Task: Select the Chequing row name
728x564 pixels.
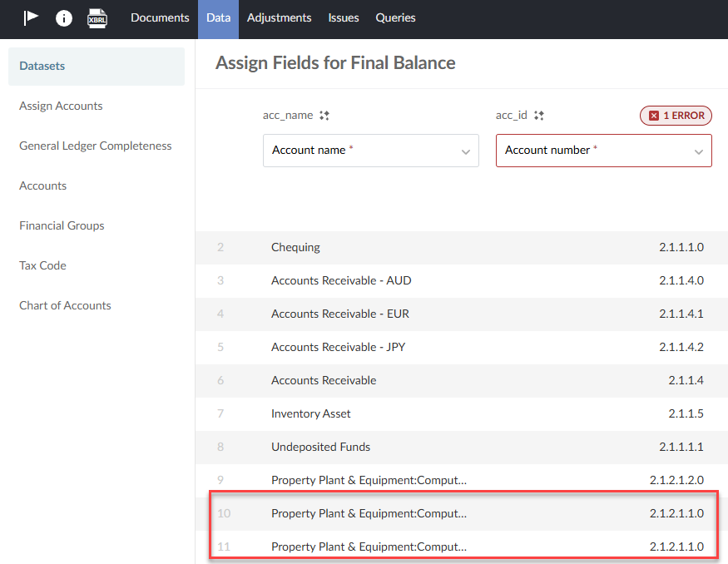Action: [x=295, y=247]
